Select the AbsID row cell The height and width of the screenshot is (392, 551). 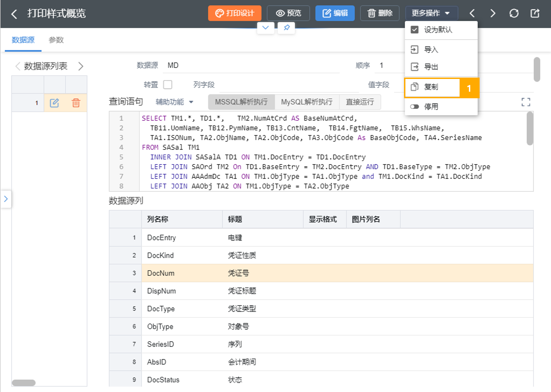182,362
